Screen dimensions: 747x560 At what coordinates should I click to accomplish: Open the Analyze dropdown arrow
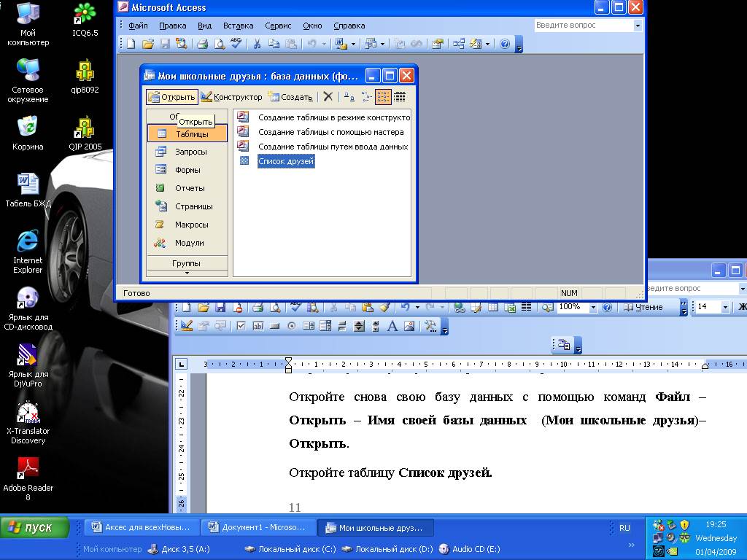point(382,44)
